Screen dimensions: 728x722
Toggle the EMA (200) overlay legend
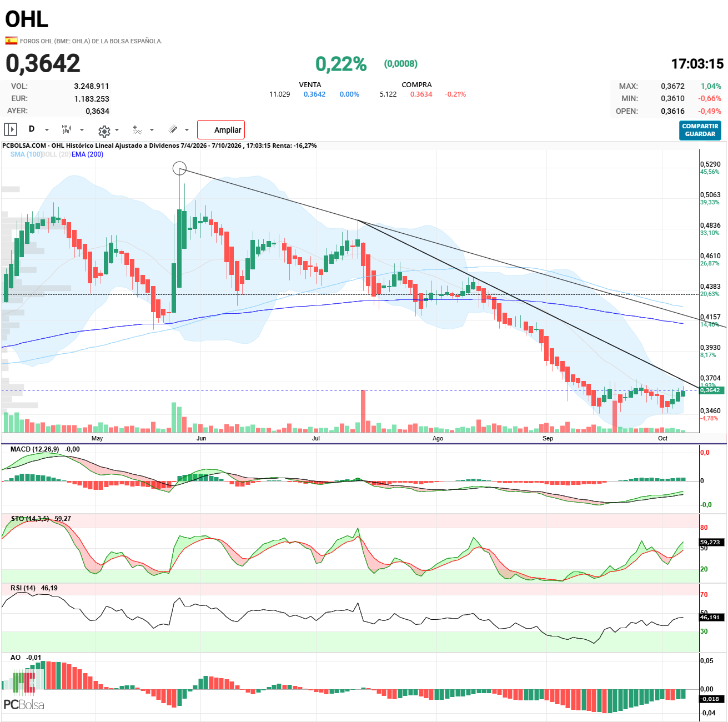[87, 154]
